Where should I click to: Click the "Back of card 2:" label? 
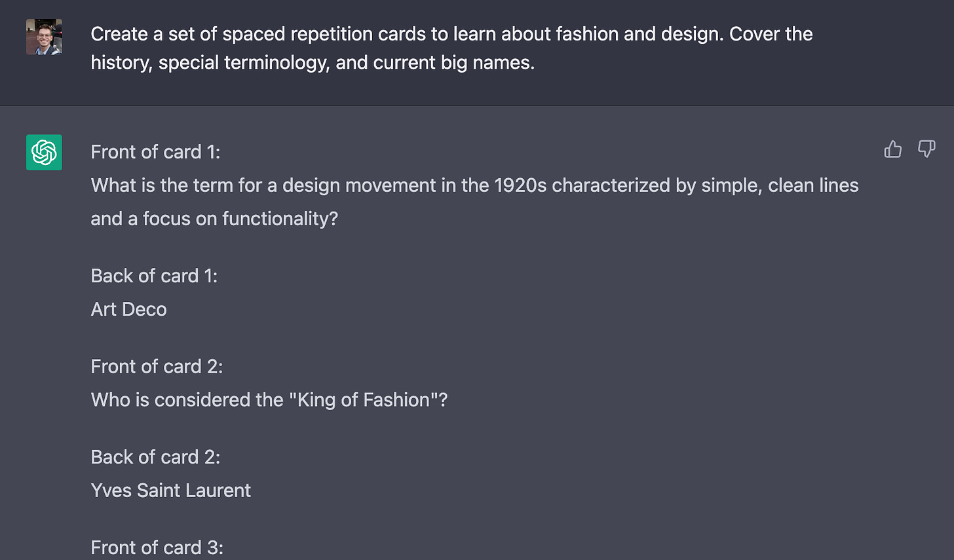[155, 457]
